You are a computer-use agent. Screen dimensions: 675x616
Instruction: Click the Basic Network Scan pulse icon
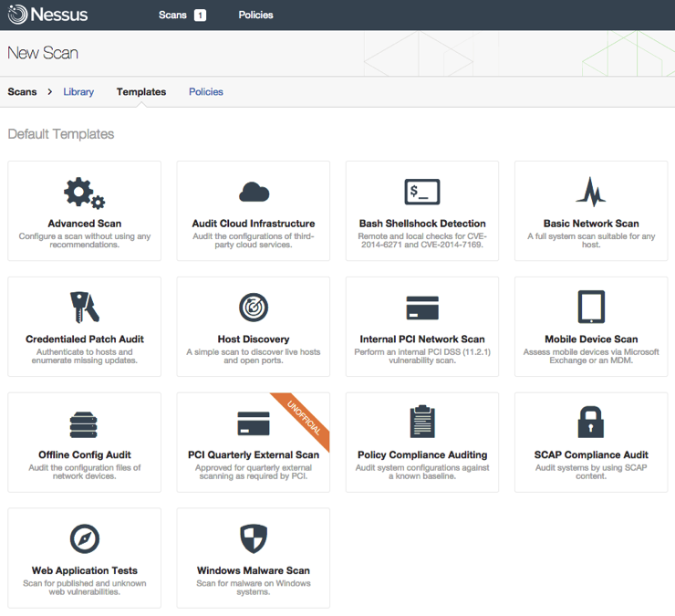click(591, 192)
